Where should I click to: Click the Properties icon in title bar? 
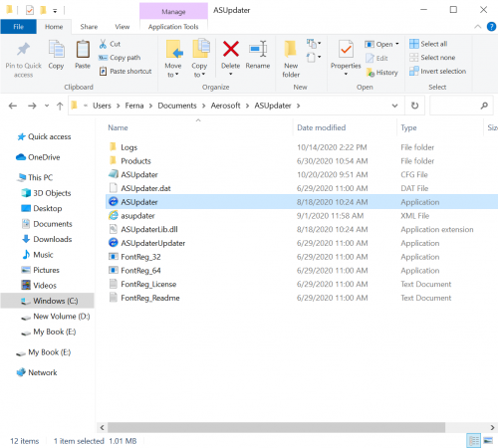click(x=30, y=10)
